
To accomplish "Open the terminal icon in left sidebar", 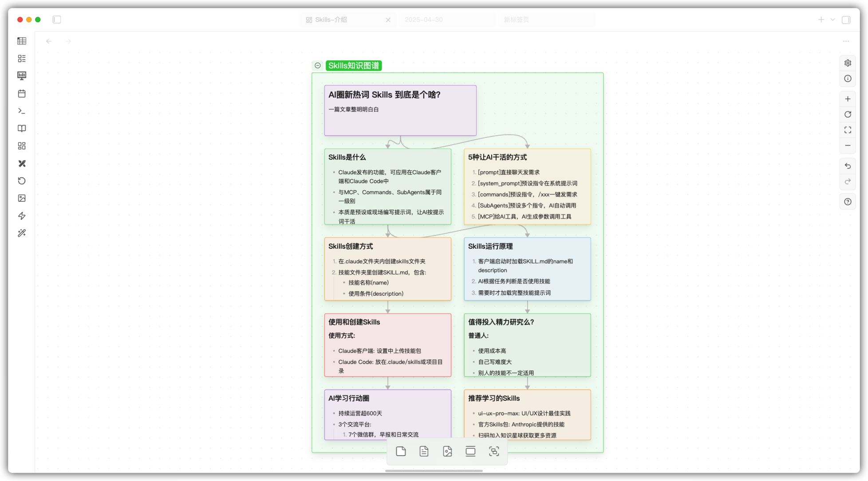I will coord(22,111).
